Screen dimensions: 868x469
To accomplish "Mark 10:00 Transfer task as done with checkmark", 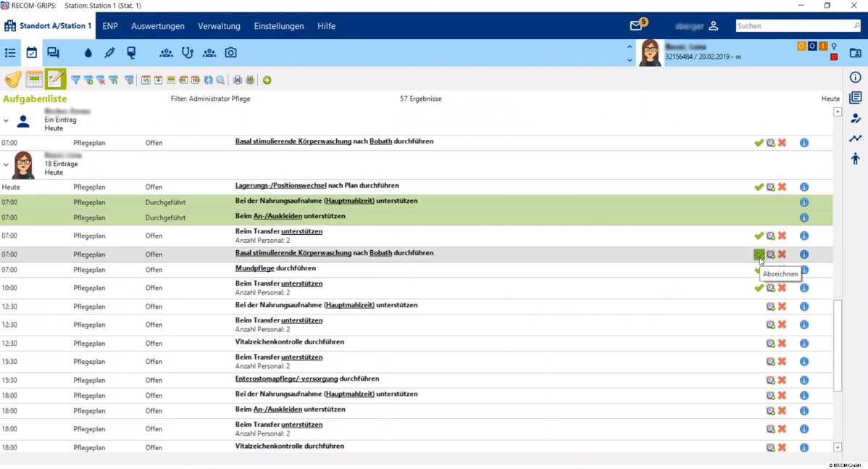I will [x=759, y=288].
